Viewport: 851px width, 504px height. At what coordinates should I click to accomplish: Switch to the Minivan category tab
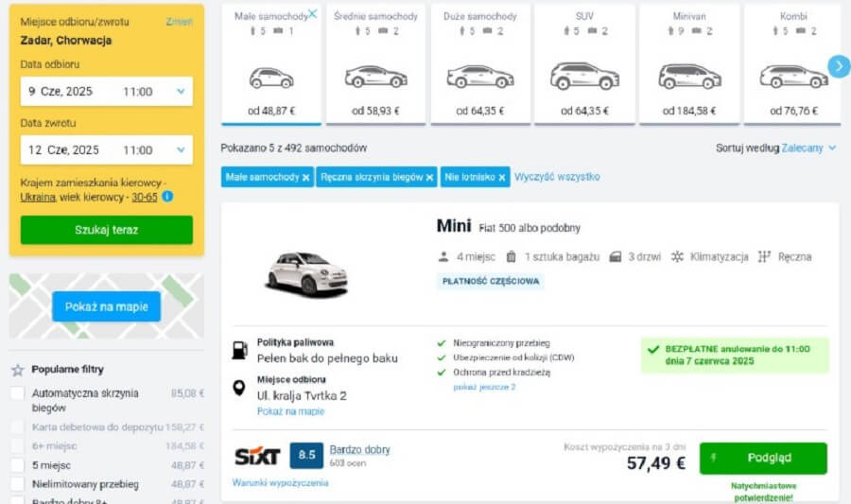pos(689,63)
